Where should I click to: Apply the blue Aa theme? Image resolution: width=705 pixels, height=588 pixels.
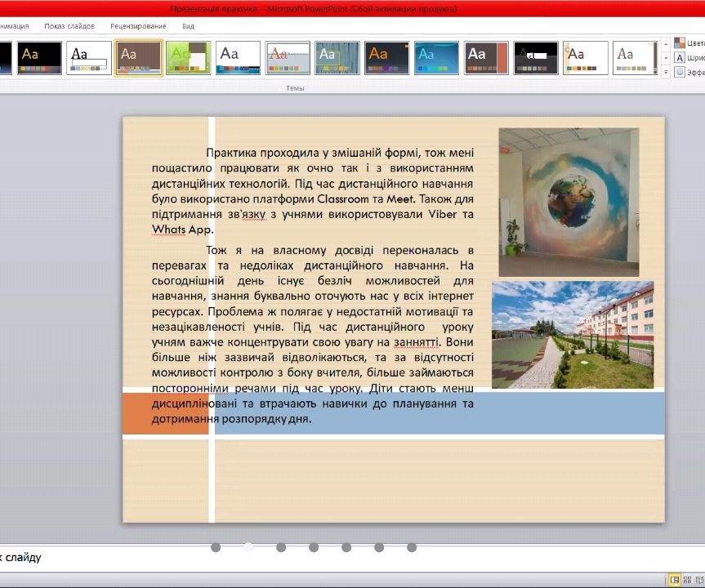point(436,57)
